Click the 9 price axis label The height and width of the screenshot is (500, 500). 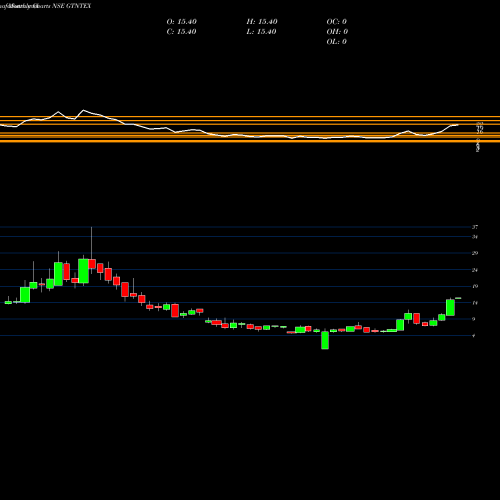tap(474, 319)
